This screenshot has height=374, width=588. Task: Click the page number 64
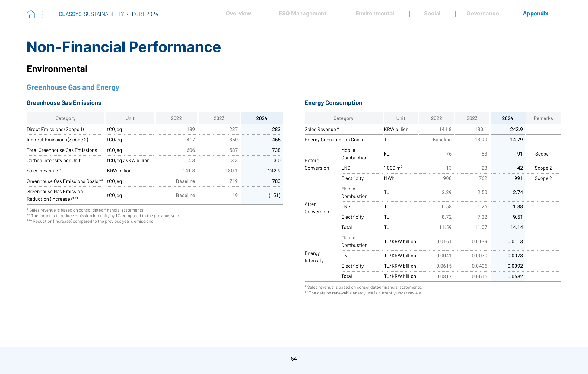click(294, 359)
